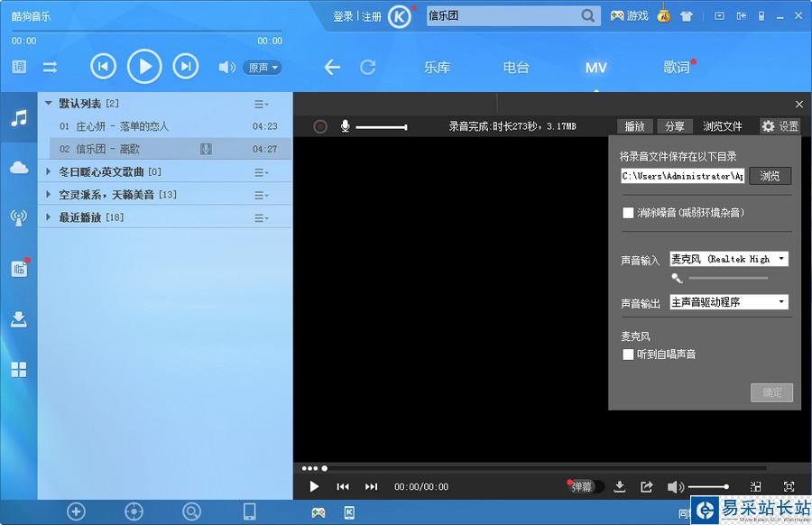
Task: Open the 原声 sound effect dropdown
Action: [x=262, y=68]
